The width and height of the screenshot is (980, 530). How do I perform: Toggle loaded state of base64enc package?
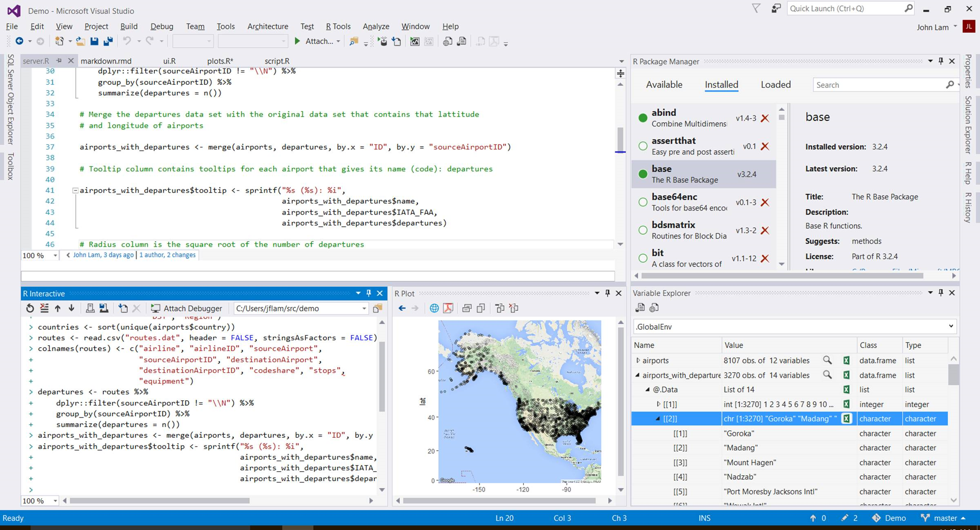click(643, 202)
